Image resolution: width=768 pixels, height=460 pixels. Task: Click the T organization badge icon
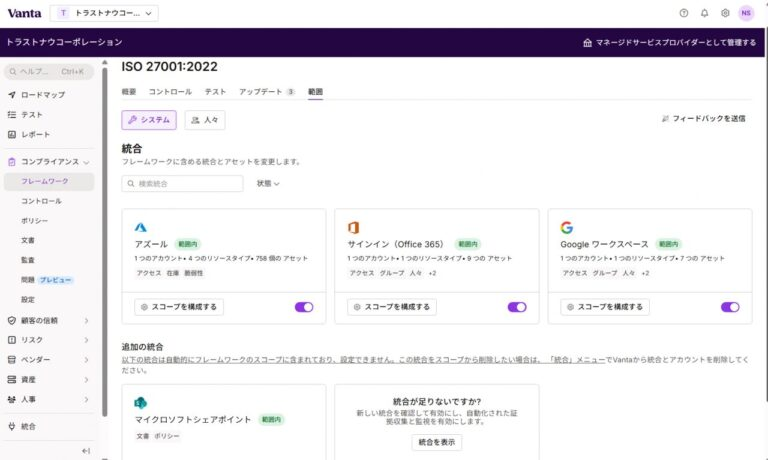pos(63,13)
